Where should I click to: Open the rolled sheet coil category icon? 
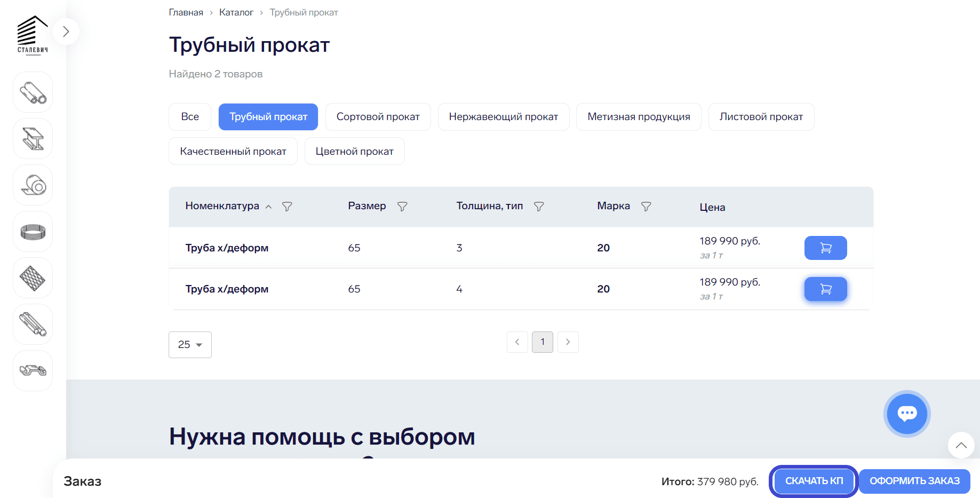point(33,185)
